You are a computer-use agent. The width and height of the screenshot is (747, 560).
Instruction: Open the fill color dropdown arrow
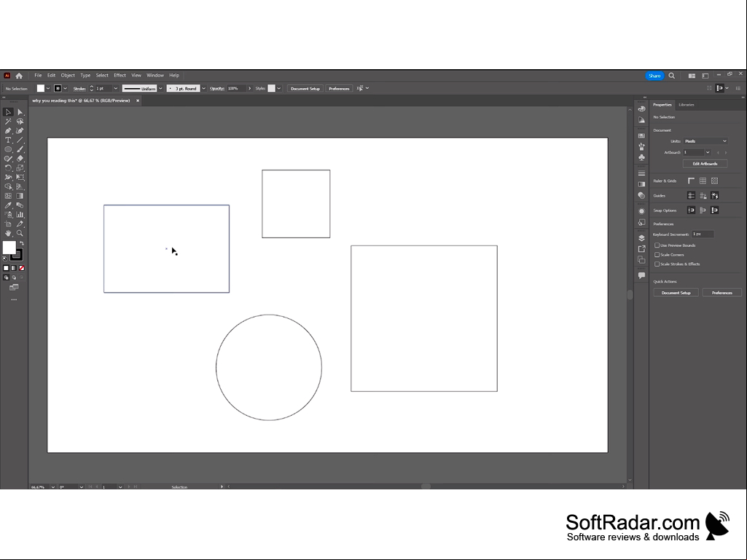[x=48, y=89]
